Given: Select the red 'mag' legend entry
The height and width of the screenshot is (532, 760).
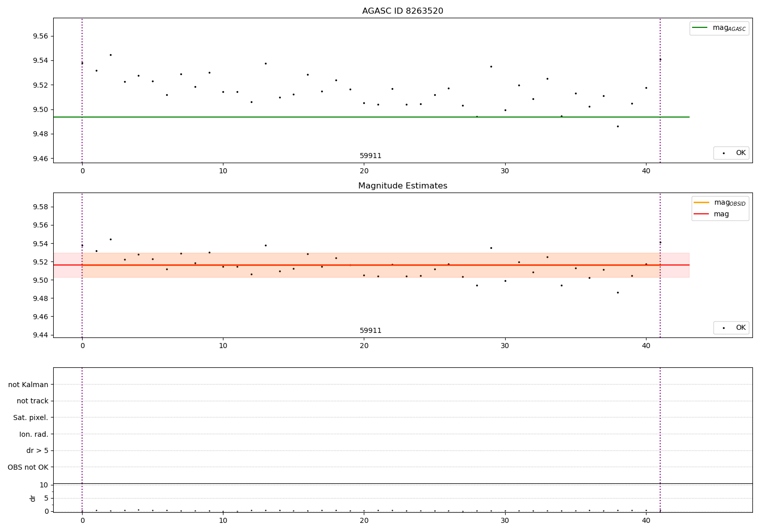Looking at the screenshot, I should click(x=711, y=214).
